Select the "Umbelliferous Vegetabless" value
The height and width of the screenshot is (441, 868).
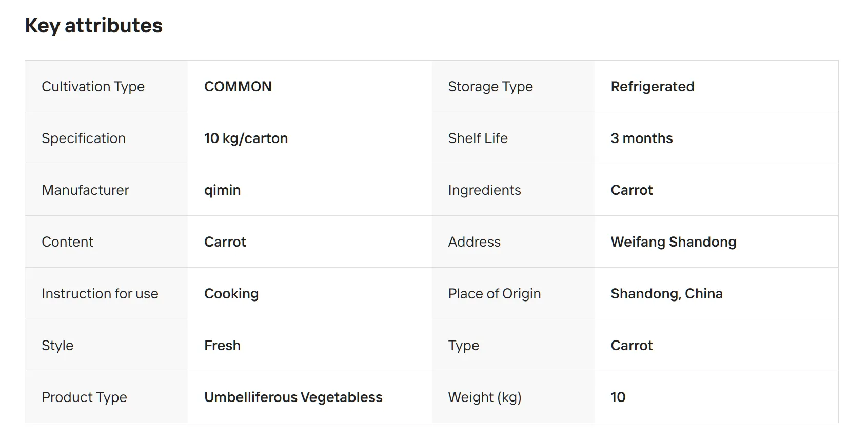coord(293,397)
